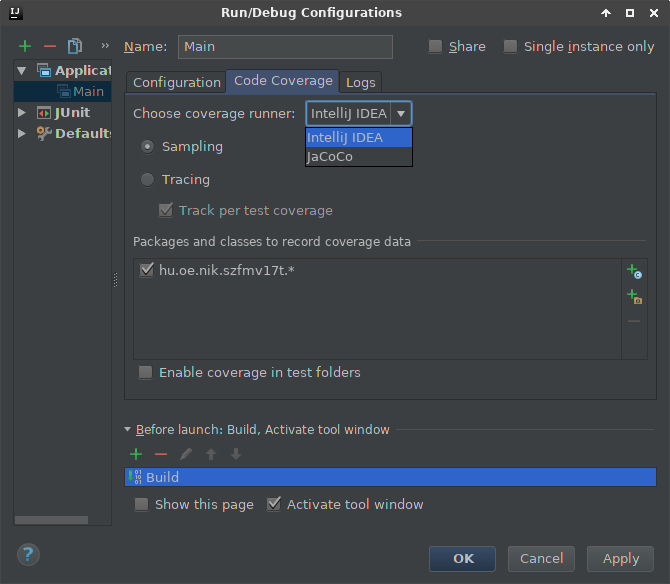Click the Apply button
This screenshot has width=670, height=584.
point(620,558)
